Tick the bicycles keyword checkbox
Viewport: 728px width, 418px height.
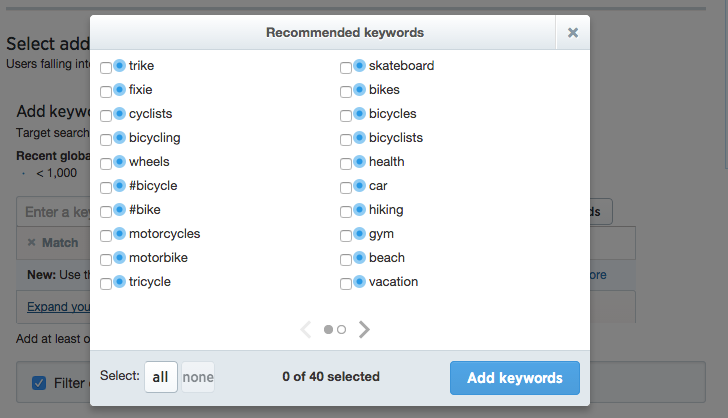point(346,116)
